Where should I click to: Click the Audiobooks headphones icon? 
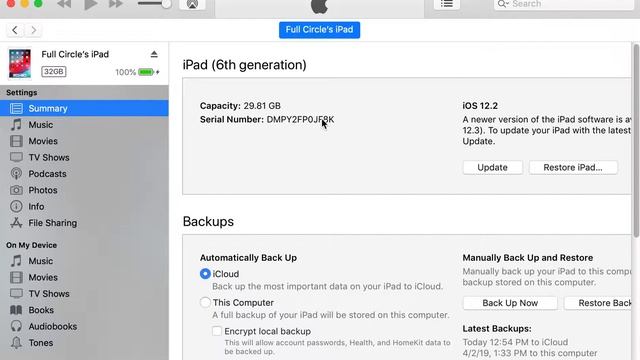pyautogui.click(x=16, y=326)
